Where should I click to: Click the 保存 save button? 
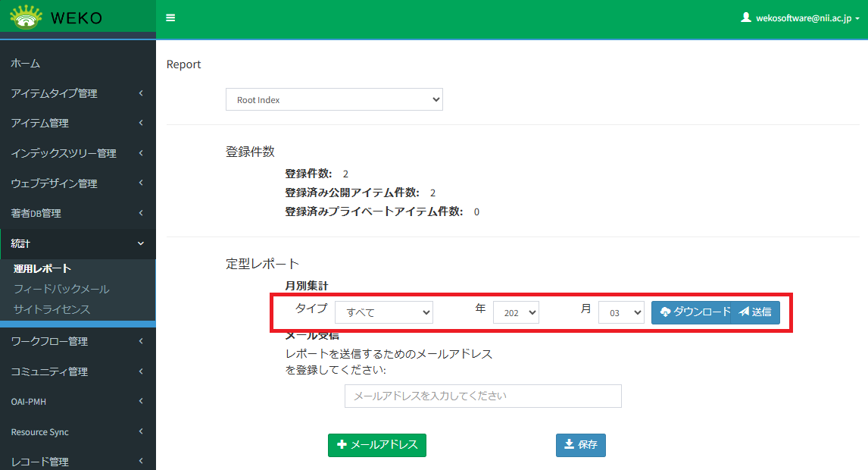(x=580, y=445)
